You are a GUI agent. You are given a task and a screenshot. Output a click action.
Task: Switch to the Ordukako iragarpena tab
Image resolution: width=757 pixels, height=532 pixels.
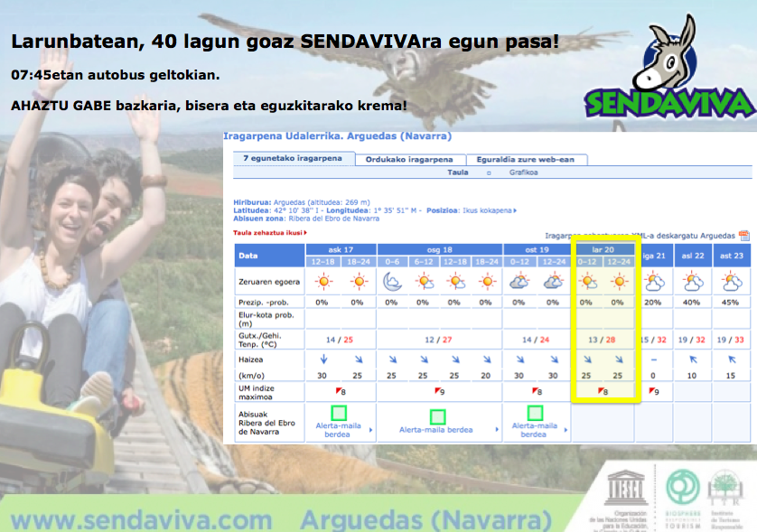pyautogui.click(x=409, y=160)
